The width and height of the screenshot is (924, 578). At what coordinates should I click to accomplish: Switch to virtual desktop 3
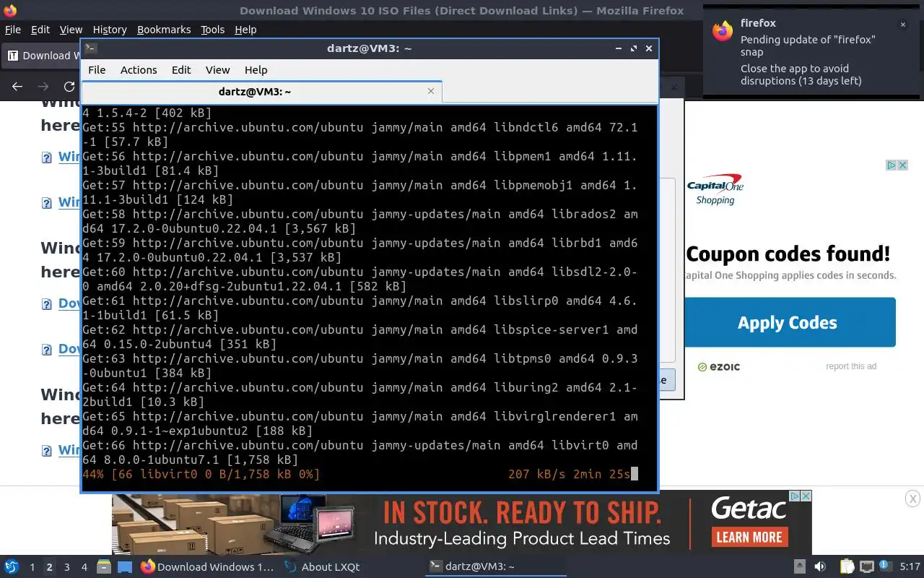coord(66,567)
